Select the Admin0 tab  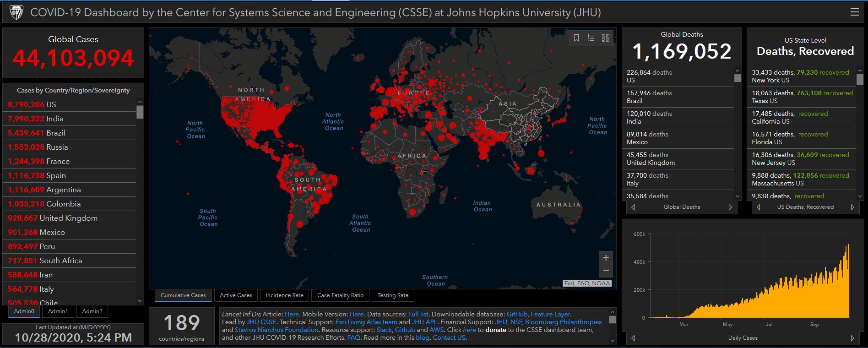pos(24,311)
